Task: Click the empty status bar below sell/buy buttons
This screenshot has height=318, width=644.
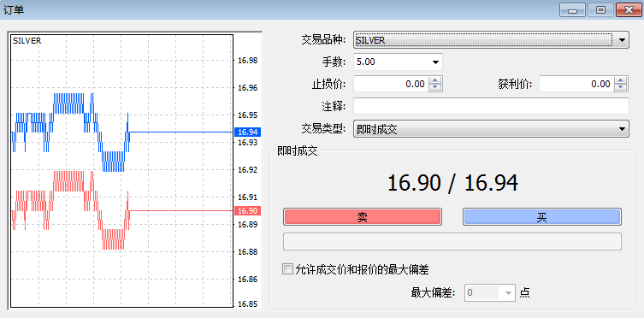Action: [x=452, y=242]
